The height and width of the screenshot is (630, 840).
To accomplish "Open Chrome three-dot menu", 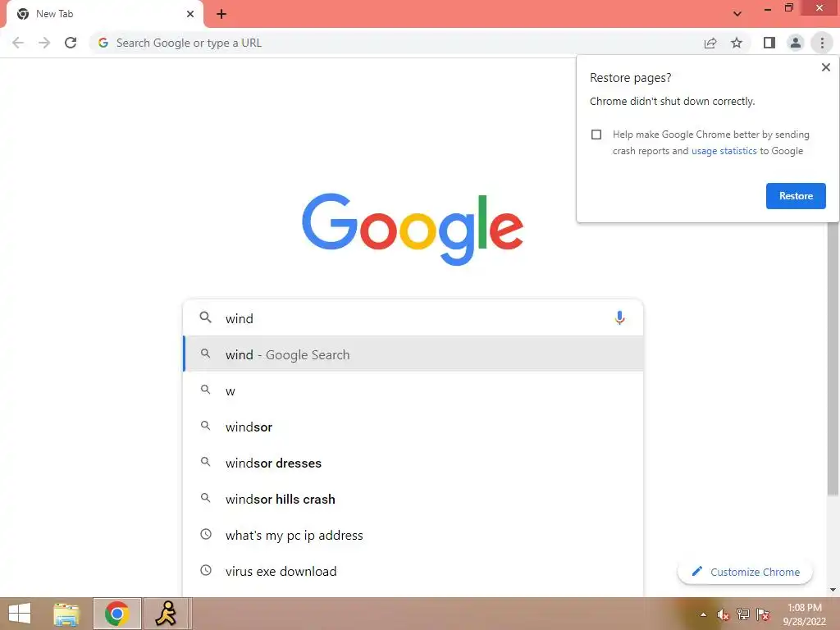I will pyautogui.click(x=822, y=43).
